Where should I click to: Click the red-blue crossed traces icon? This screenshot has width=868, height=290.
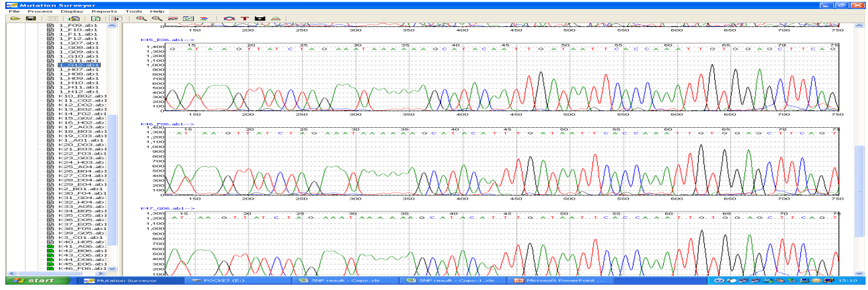point(229,18)
